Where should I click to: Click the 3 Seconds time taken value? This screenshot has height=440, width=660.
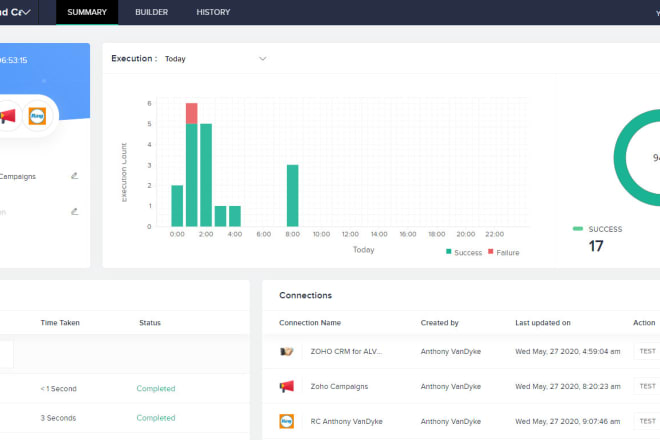pyautogui.click(x=58, y=418)
